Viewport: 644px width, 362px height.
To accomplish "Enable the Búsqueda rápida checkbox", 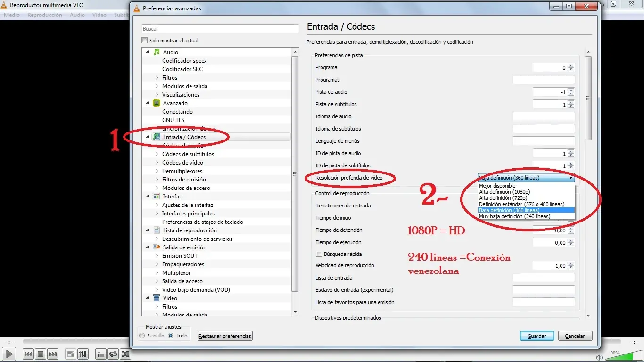I will click(319, 254).
